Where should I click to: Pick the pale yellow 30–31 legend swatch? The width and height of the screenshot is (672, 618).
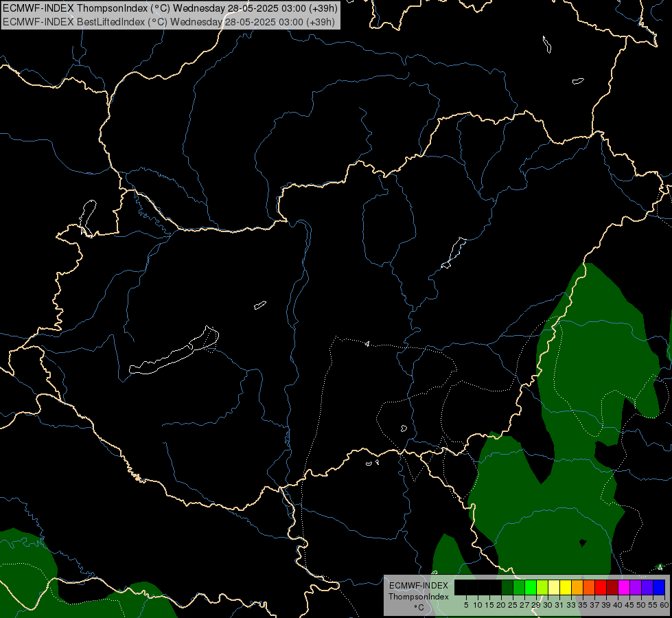pyautogui.click(x=554, y=588)
